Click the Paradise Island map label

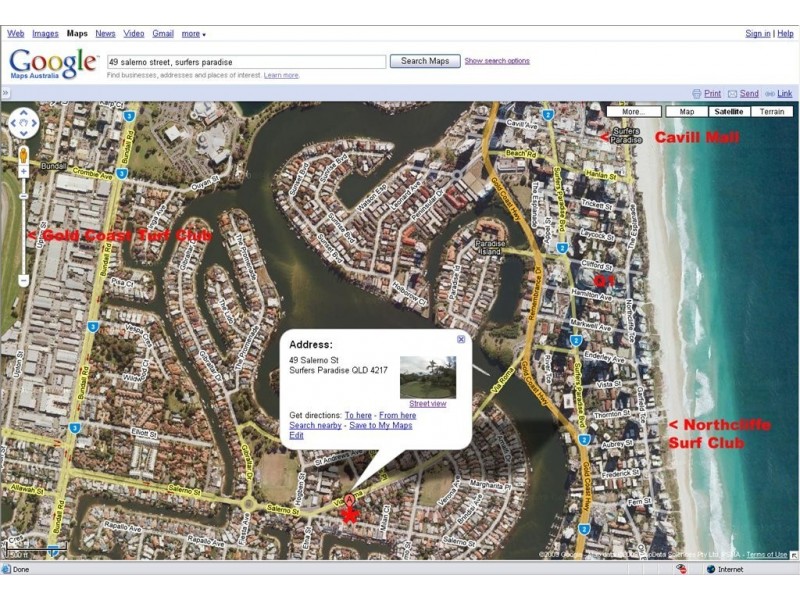(490, 247)
